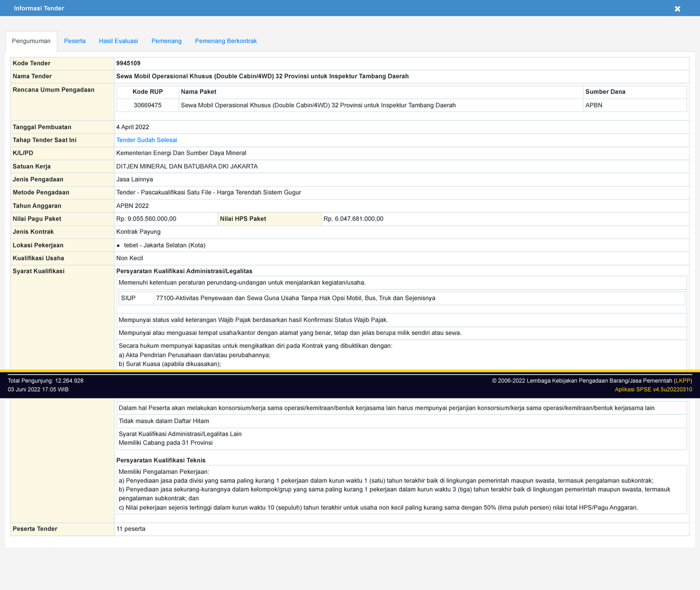Click the Total Pengunjung counter in footer

45,380
